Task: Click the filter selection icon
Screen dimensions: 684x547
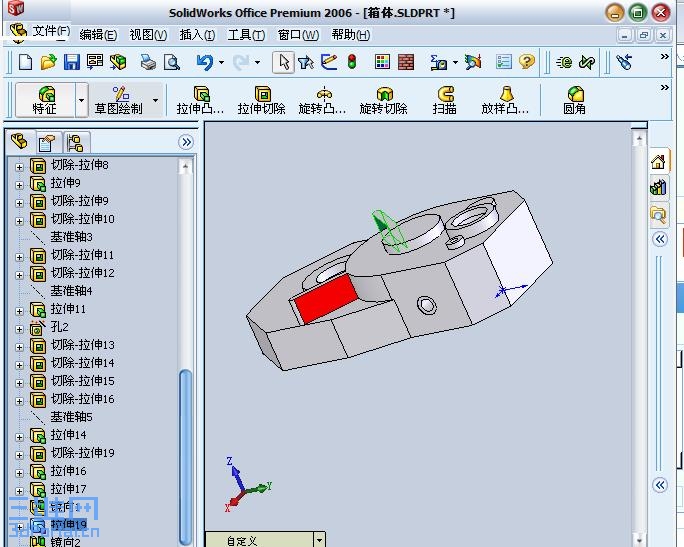Action: 306,62
